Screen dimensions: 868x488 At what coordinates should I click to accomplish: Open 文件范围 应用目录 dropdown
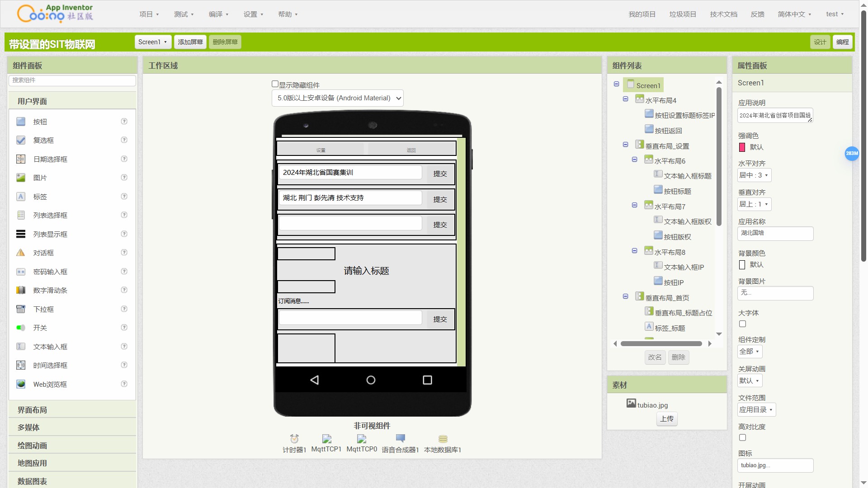(756, 410)
